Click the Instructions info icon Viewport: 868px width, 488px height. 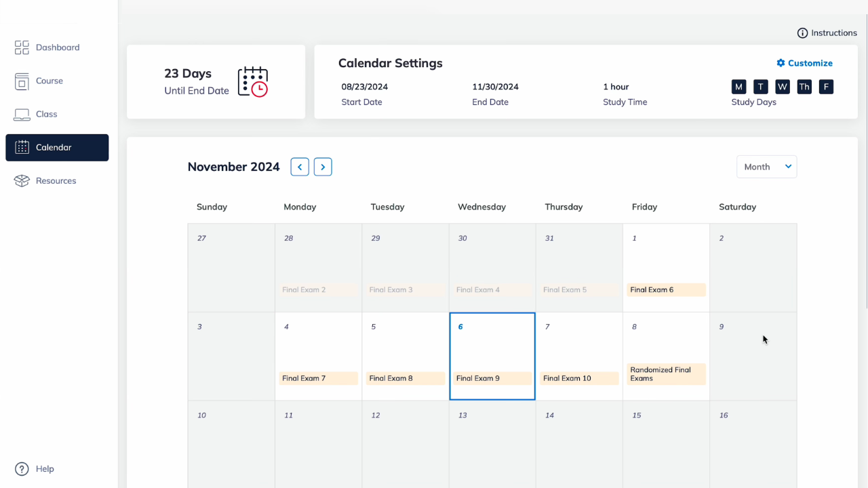coord(802,33)
